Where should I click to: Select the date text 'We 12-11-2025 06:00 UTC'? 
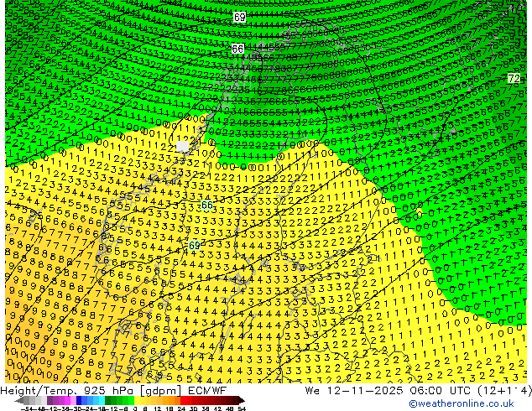click(389, 391)
